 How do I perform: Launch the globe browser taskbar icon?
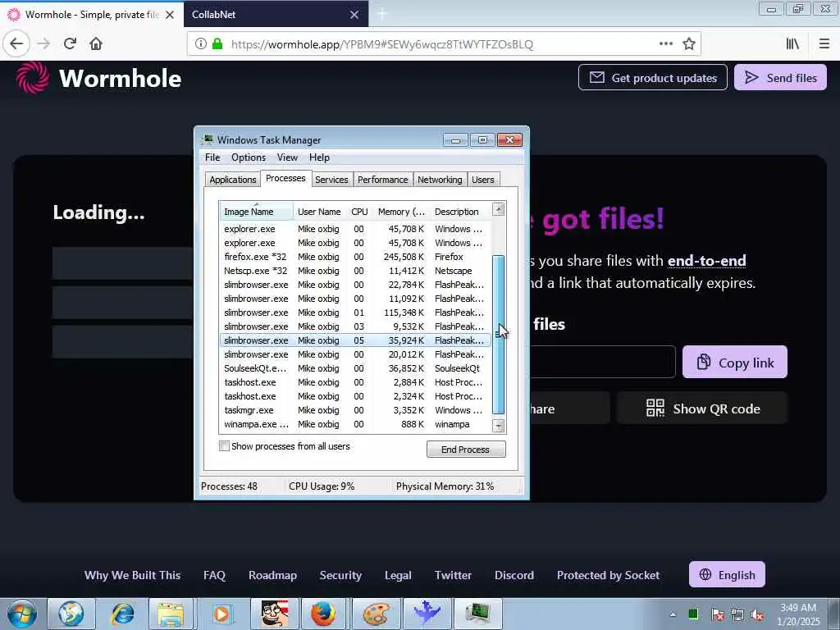coord(71,614)
